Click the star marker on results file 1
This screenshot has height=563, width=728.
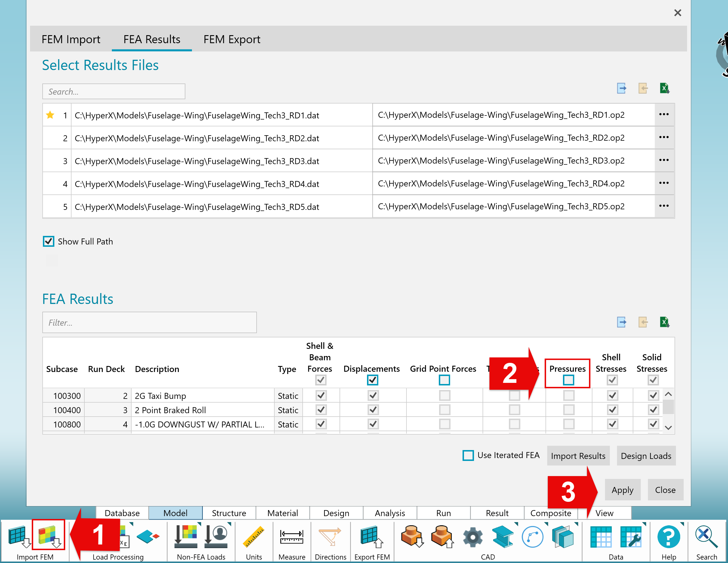click(x=50, y=115)
